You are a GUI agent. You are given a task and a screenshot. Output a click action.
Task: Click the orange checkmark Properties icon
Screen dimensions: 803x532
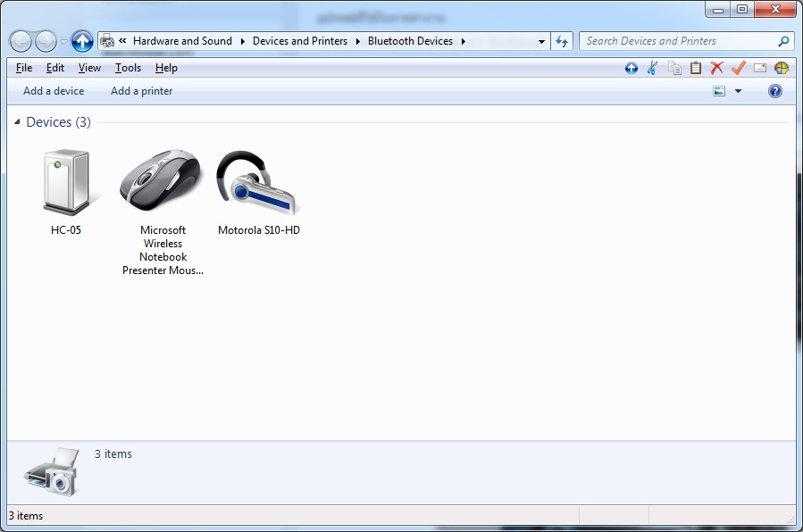738,68
